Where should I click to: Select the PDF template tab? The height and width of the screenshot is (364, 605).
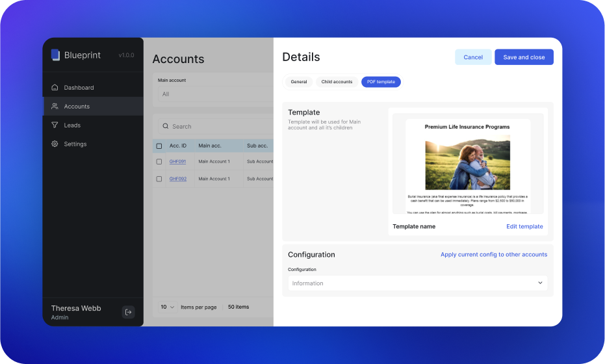pos(381,82)
